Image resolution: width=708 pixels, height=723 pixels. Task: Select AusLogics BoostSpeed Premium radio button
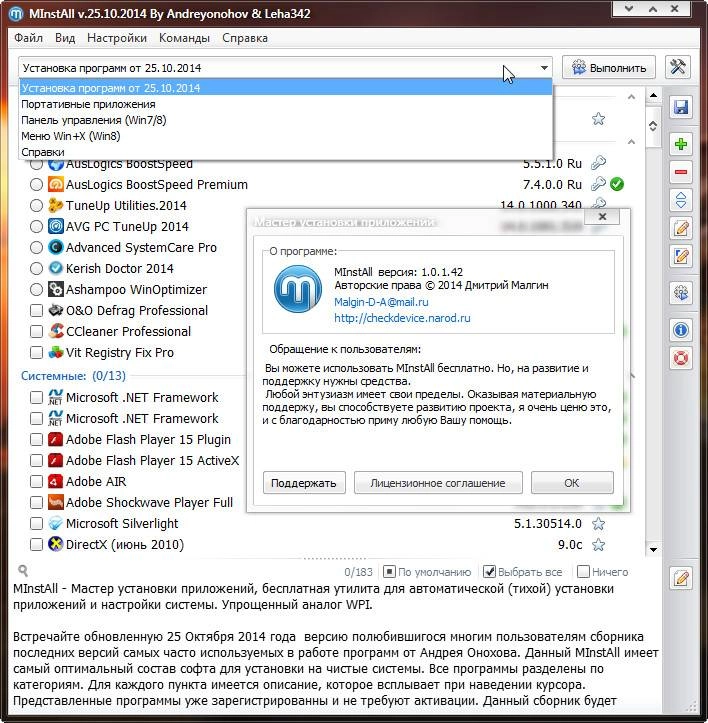tap(36, 184)
